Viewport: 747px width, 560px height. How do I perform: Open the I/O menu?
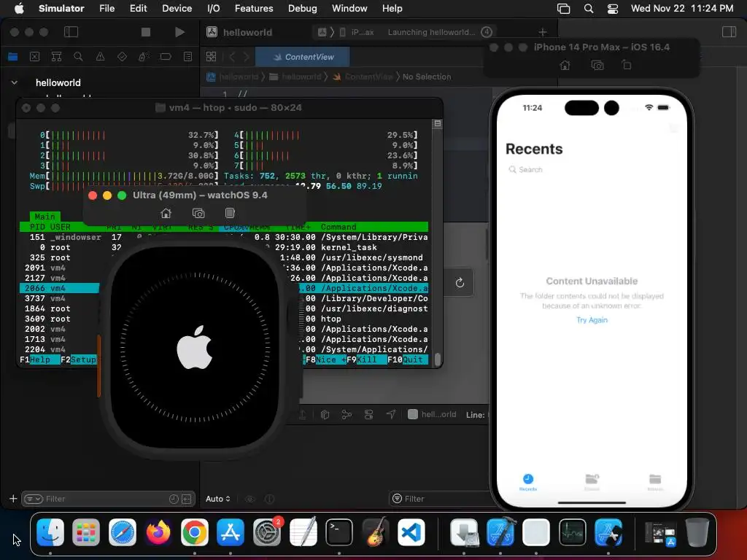coord(214,8)
